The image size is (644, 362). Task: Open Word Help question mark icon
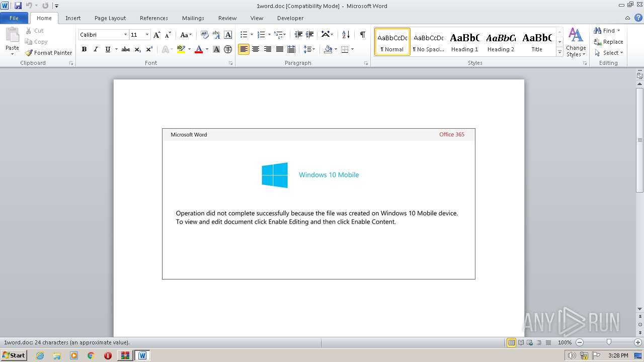click(x=638, y=18)
